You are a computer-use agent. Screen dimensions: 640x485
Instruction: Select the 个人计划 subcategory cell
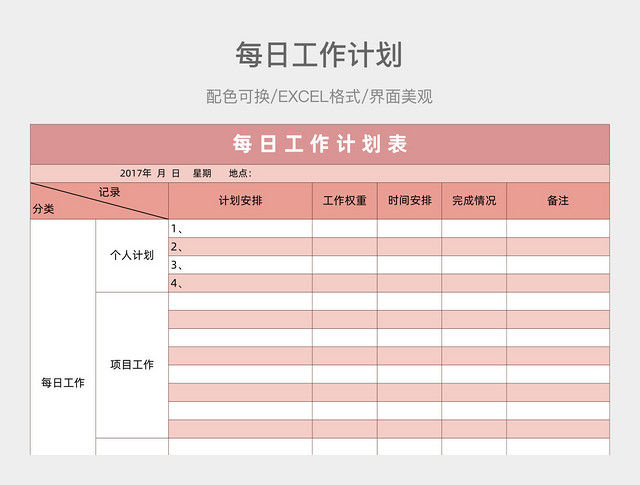pos(132,256)
